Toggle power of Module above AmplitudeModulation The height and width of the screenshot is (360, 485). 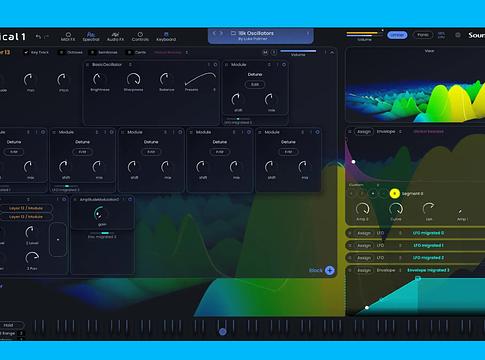pyautogui.click(x=112, y=132)
